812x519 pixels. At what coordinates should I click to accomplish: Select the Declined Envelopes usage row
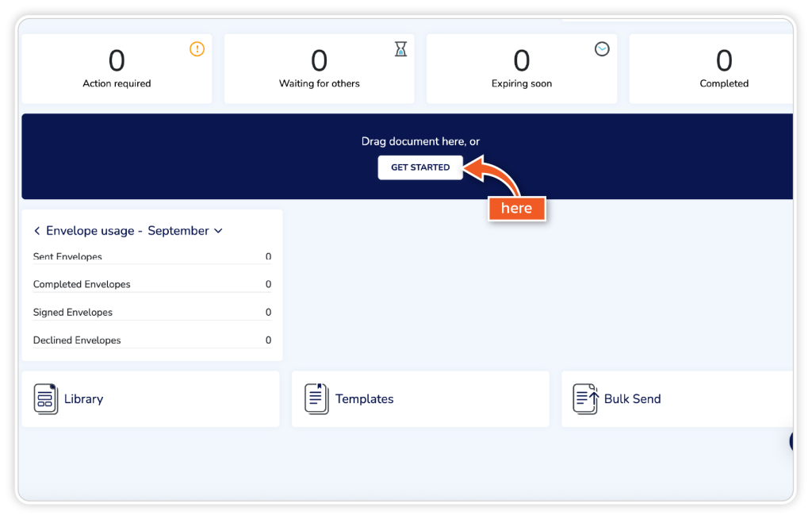tap(151, 340)
